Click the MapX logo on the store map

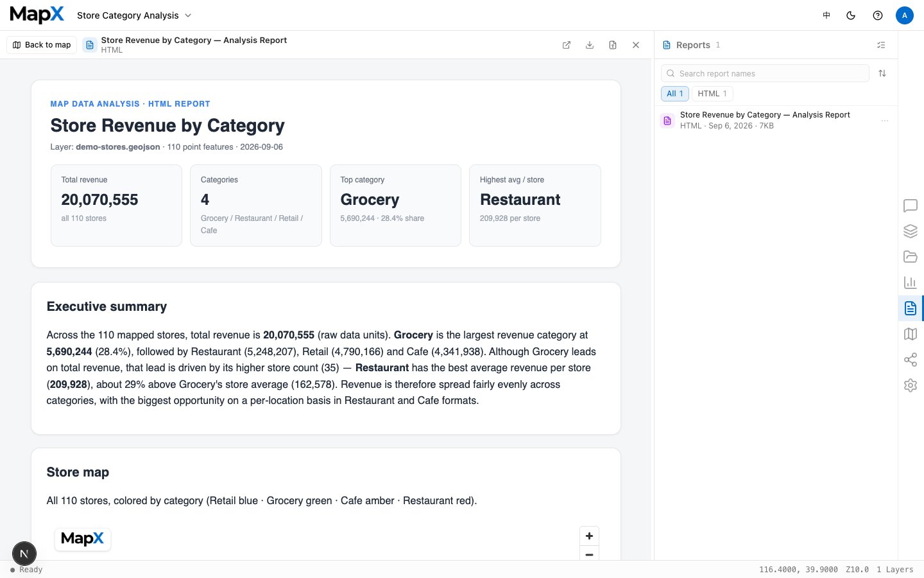[83, 539]
